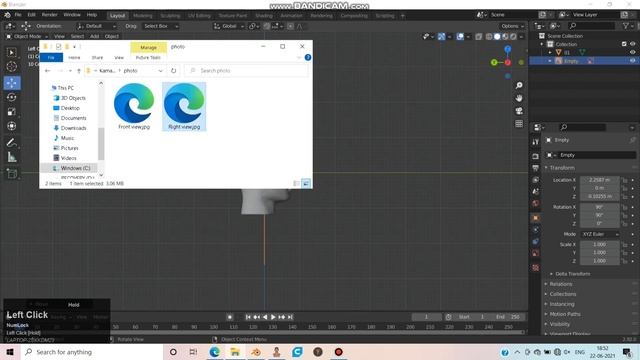
Task: Uncheck the Collection exclude checkbox
Action: [x=624, y=44]
